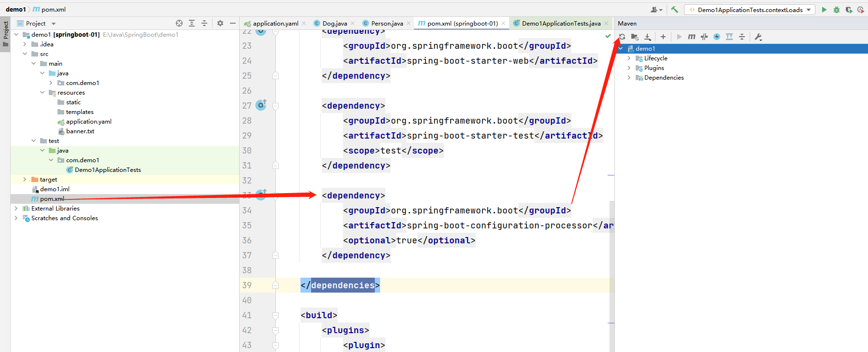The height and width of the screenshot is (352, 868).
Task: Fold dependency block at line 27
Action: pos(275,106)
